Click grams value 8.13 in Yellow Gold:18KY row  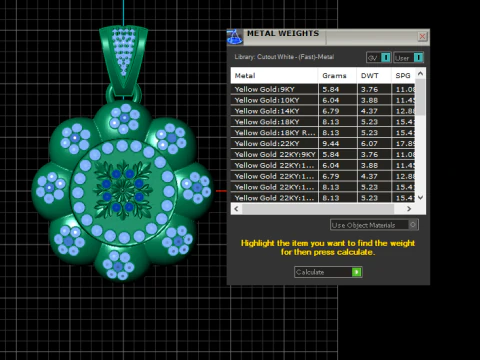pyautogui.click(x=331, y=122)
